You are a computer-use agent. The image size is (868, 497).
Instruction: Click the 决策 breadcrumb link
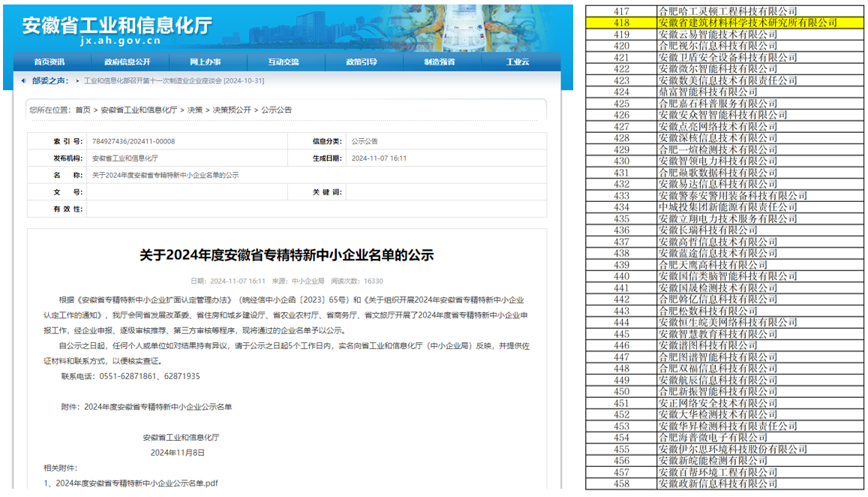tap(195, 110)
